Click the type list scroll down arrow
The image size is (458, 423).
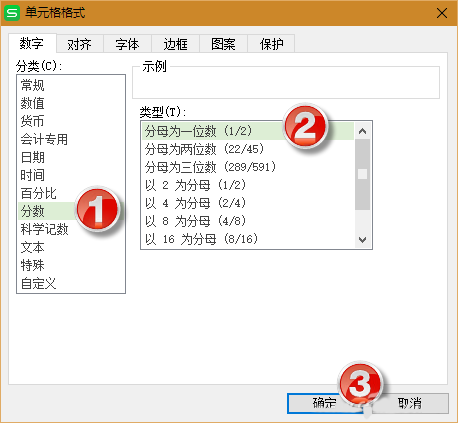[363, 239]
